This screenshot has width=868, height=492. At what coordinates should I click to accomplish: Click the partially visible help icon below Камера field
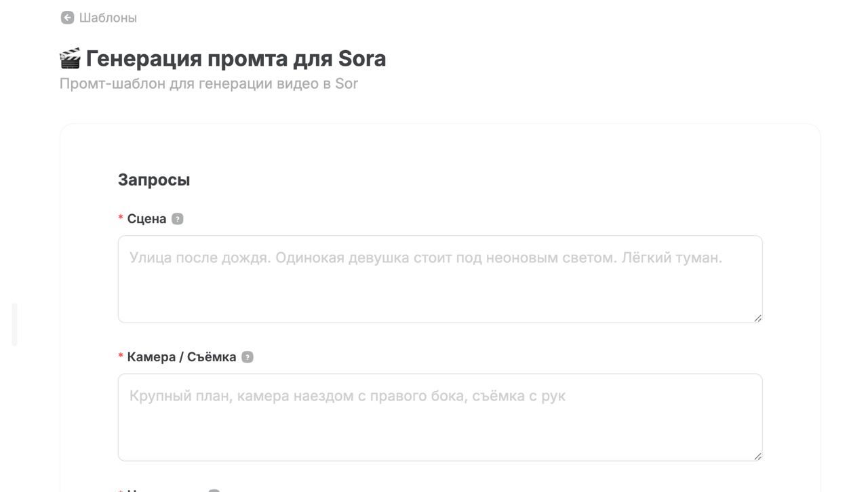pyautogui.click(x=214, y=490)
